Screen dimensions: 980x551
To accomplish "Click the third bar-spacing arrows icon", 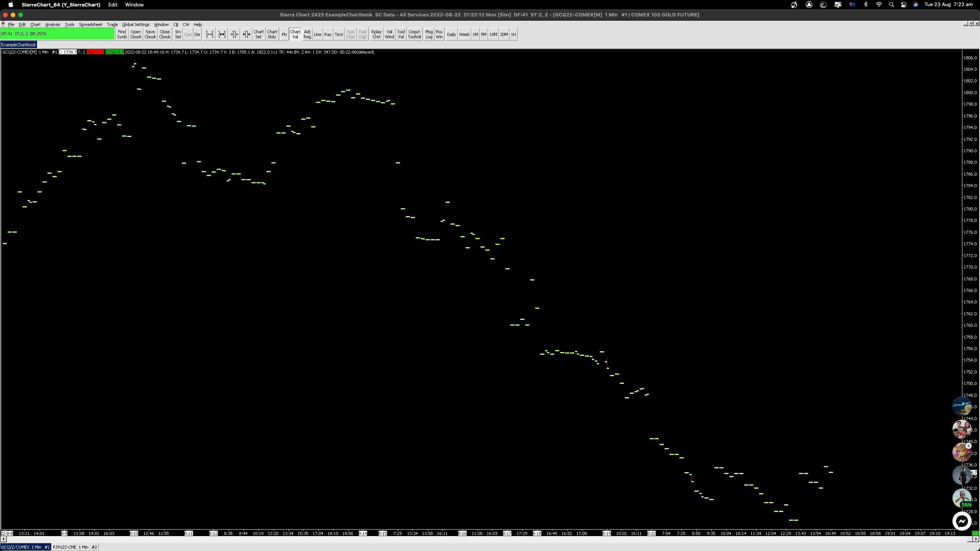I will tap(234, 34).
